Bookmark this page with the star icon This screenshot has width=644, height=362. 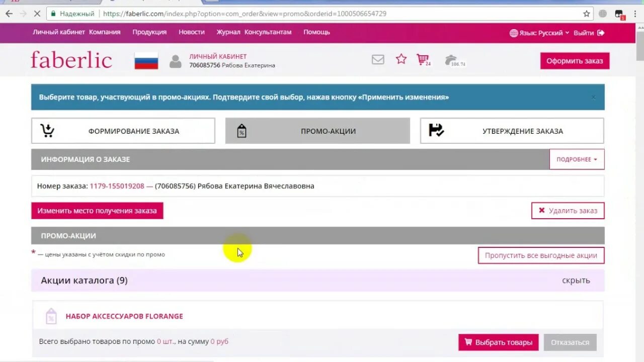click(587, 14)
